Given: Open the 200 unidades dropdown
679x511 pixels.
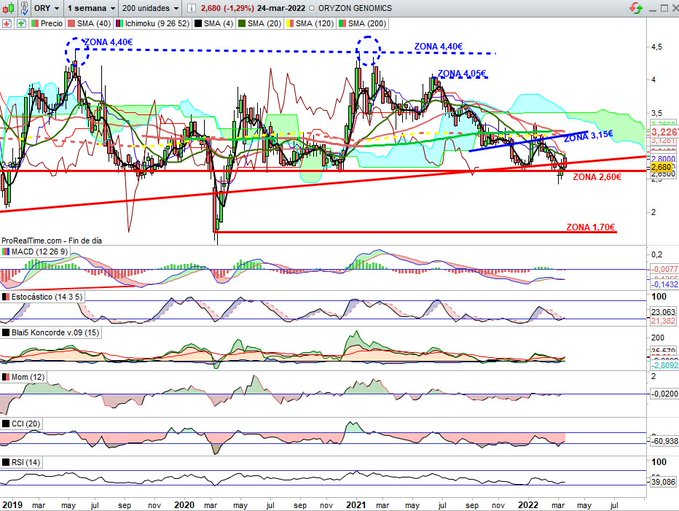Looking at the screenshot, I should 150,8.
